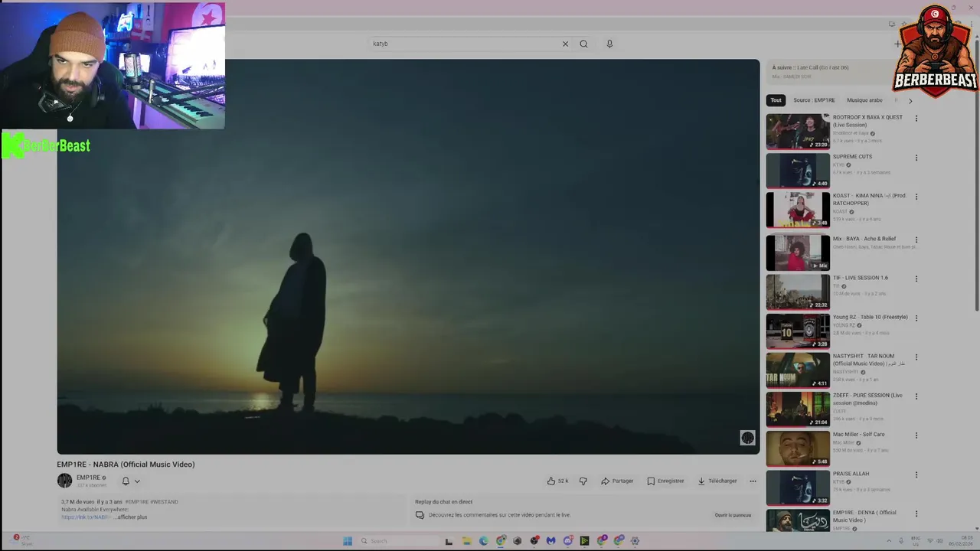Share the video via Partager

coord(617,481)
